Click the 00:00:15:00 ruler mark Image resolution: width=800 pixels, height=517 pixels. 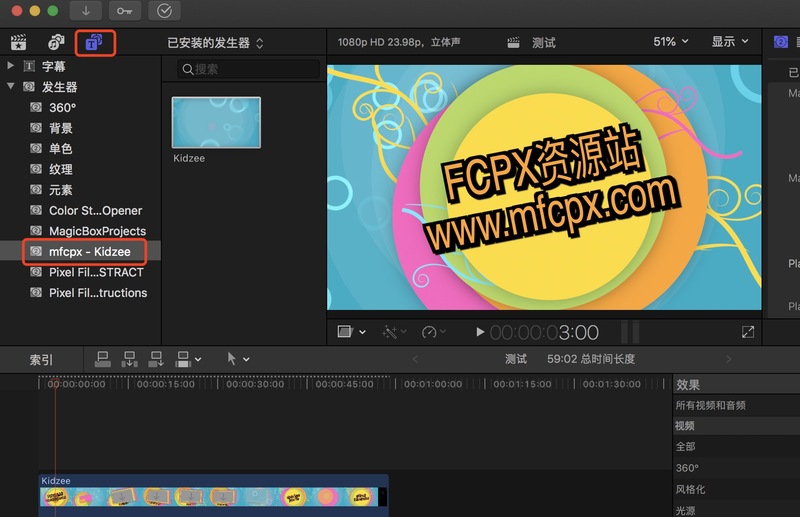pyautogui.click(x=165, y=384)
